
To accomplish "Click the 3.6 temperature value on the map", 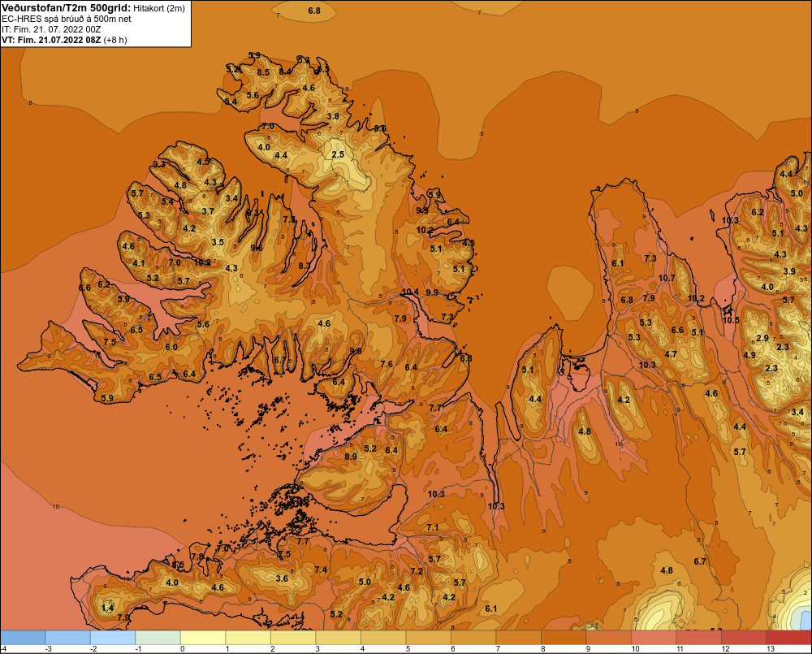I will pyautogui.click(x=281, y=578).
